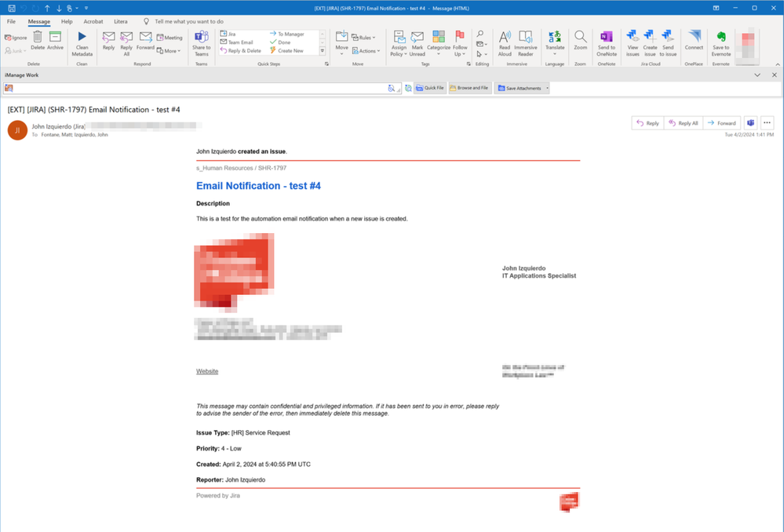Open the Rules dropdown
Screen dimensions: 784x532
pyautogui.click(x=363, y=38)
